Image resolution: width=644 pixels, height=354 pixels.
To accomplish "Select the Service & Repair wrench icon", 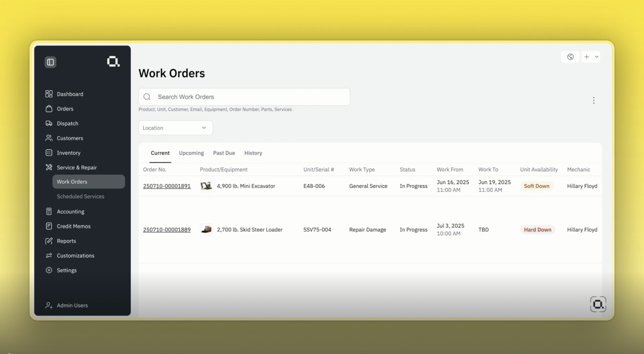I will (49, 167).
